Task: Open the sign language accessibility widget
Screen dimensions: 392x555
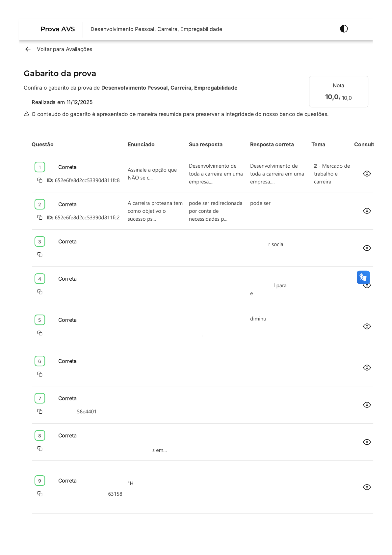Action: [x=363, y=277]
